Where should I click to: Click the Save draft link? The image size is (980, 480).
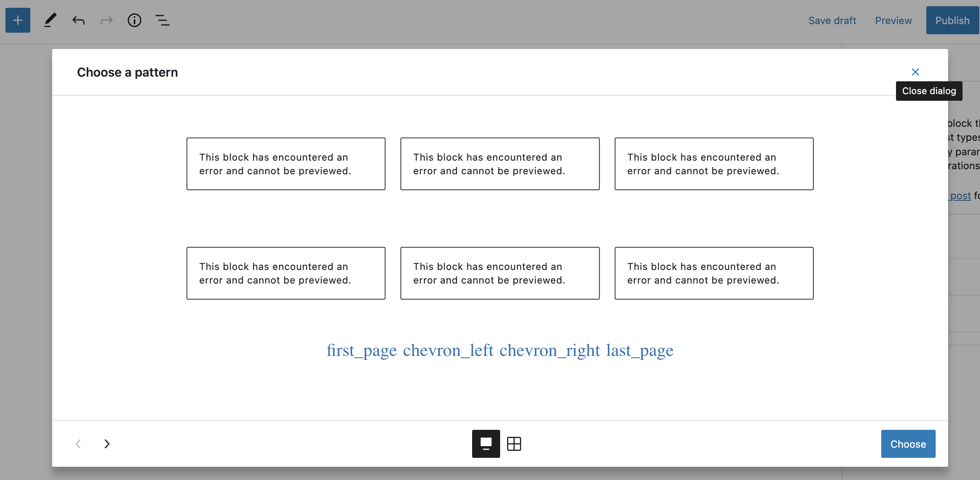pyautogui.click(x=832, y=20)
